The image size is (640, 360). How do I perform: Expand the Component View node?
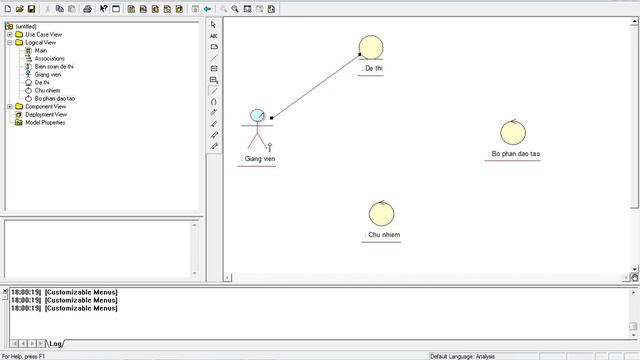pos(10,107)
